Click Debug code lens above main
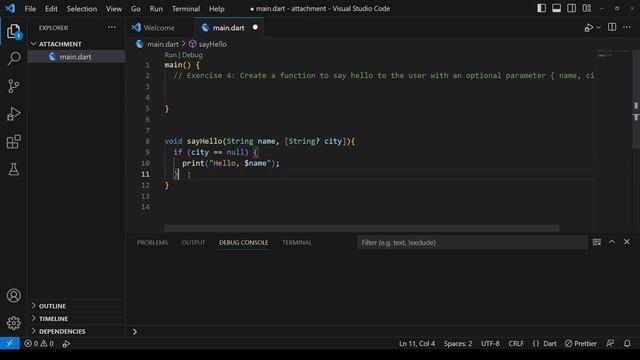 tap(192, 55)
